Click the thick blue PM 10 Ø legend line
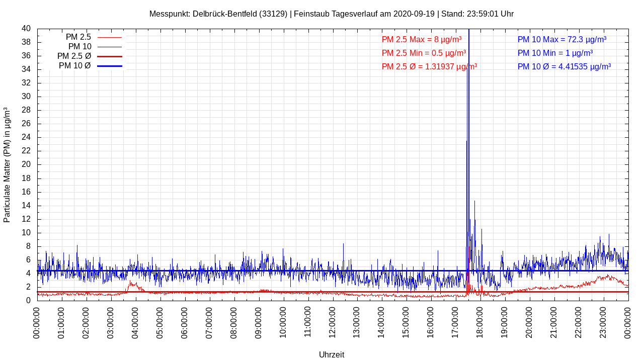The image size is (644, 362). pos(109,66)
